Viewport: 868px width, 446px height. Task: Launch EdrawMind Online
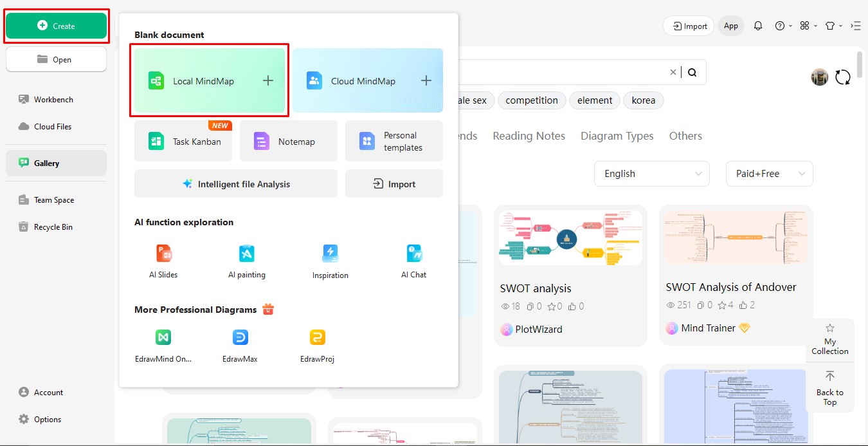coord(163,346)
